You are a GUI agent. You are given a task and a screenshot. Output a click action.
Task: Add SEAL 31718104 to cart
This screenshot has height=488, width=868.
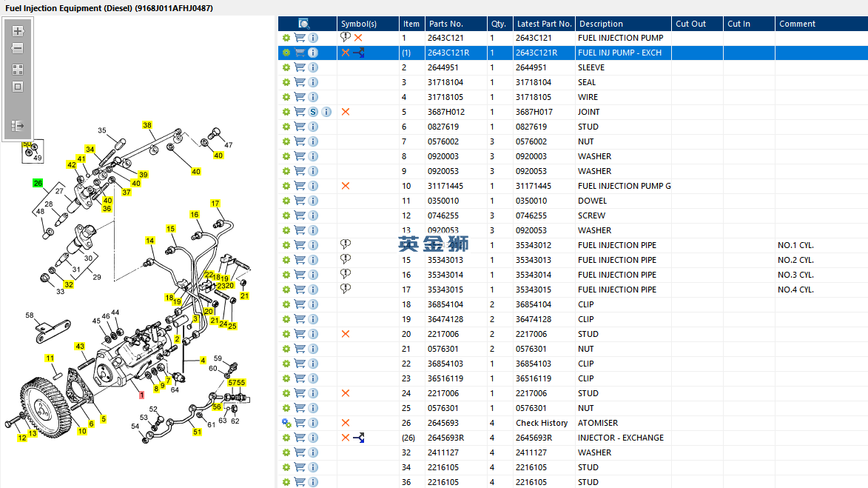(300, 82)
